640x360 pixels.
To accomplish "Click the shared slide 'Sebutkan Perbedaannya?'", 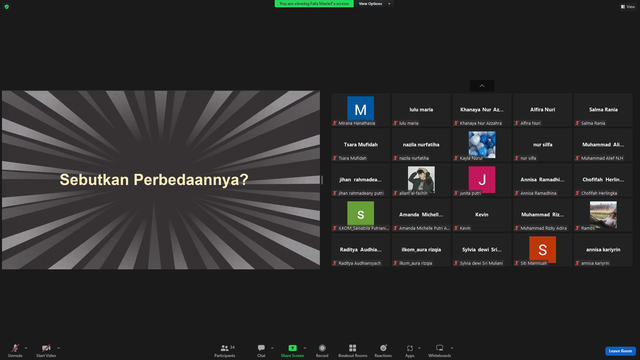I will tap(161, 180).
